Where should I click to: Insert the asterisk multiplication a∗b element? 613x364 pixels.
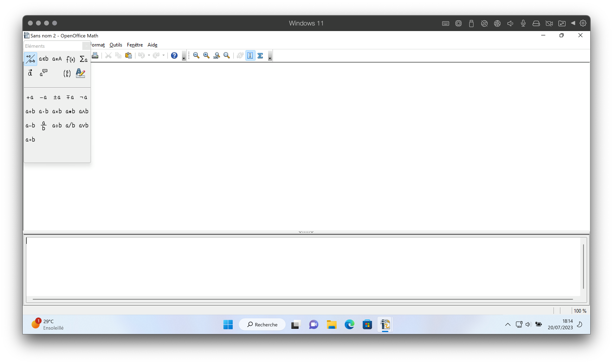pos(70,111)
